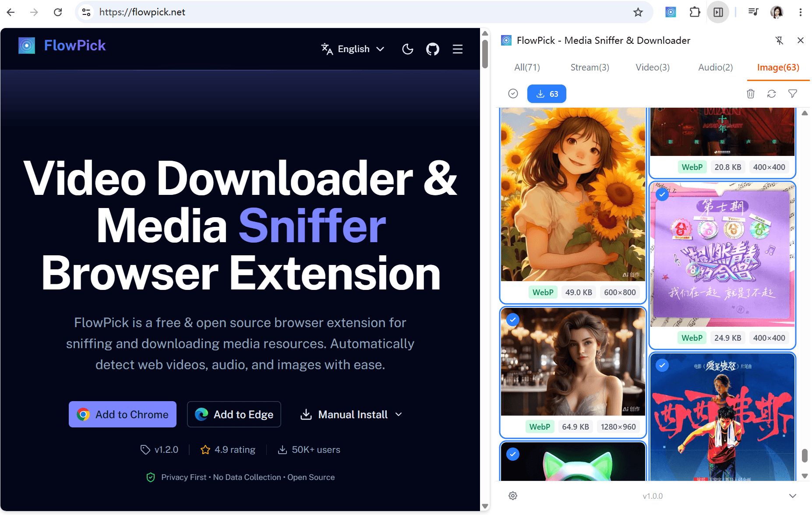812x515 pixels.
Task: Click the 24.9 KB size label
Action: click(728, 338)
